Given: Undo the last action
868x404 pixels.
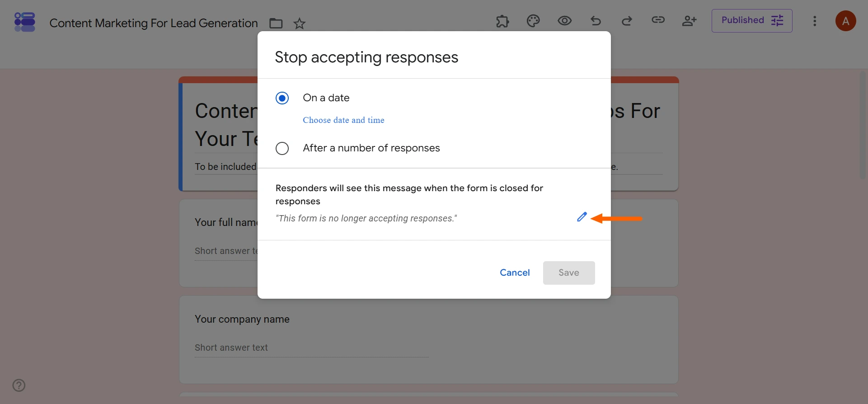Looking at the screenshot, I should point(596,21).
